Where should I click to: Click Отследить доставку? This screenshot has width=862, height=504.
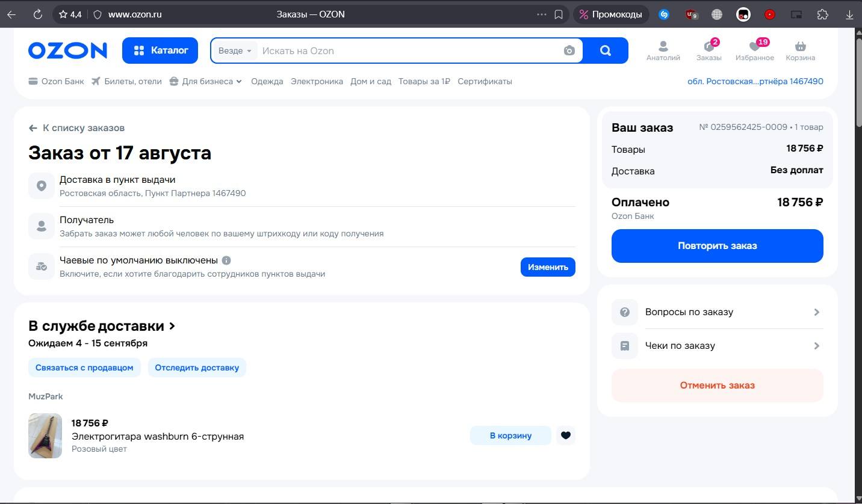[197, 367]
